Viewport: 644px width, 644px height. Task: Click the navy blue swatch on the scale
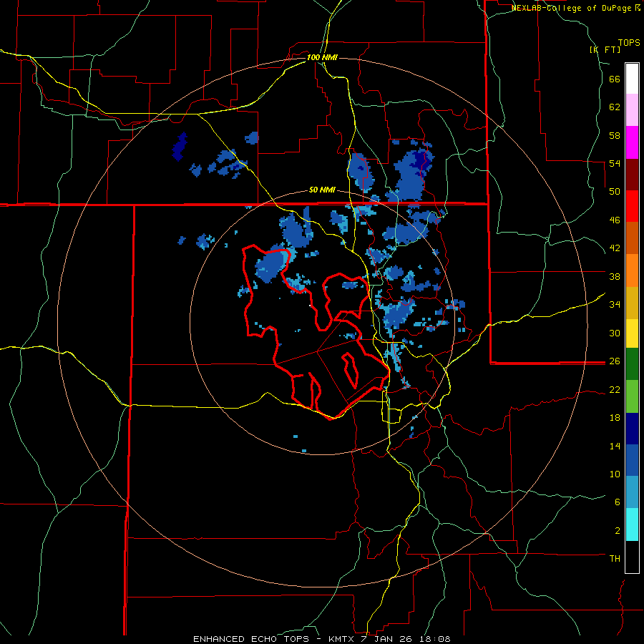click(x=632, y=429)
